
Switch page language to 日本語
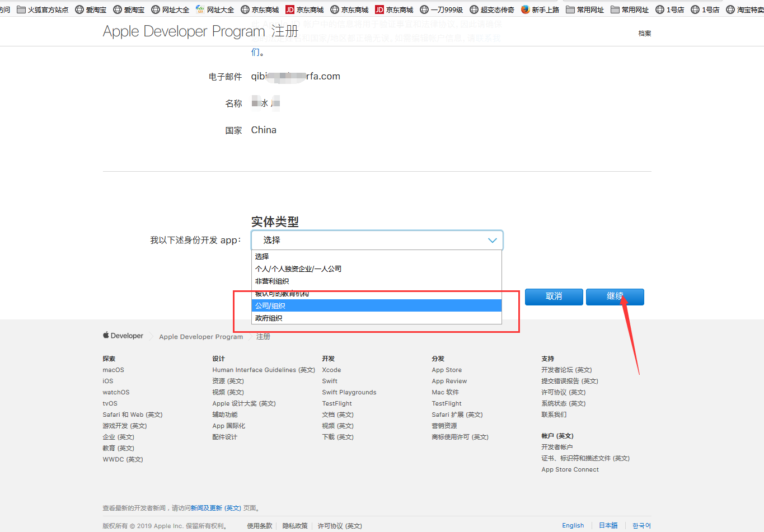pyautogui.click(x=608, y=525)
